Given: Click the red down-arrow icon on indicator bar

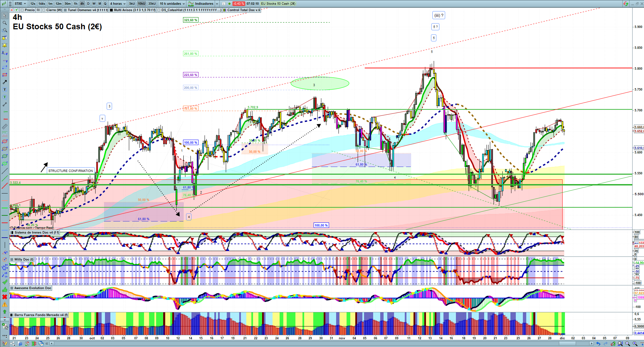Looking at the screenshot, I should (x=12, y=10).
